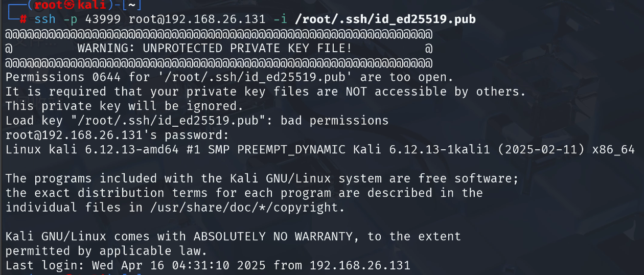Click the 'This private key will be ignored' line
Image resolution: width=644 pixels, height=275 pixels.
point(125,106)
